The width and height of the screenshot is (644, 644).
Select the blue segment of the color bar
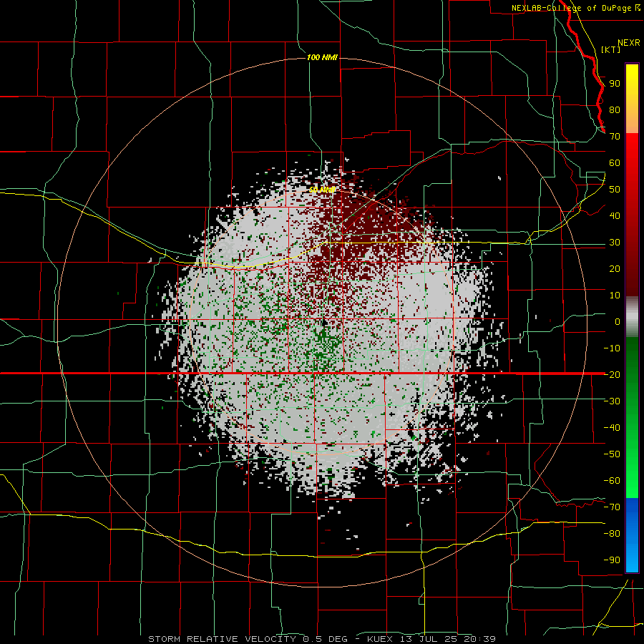(632, 535)
